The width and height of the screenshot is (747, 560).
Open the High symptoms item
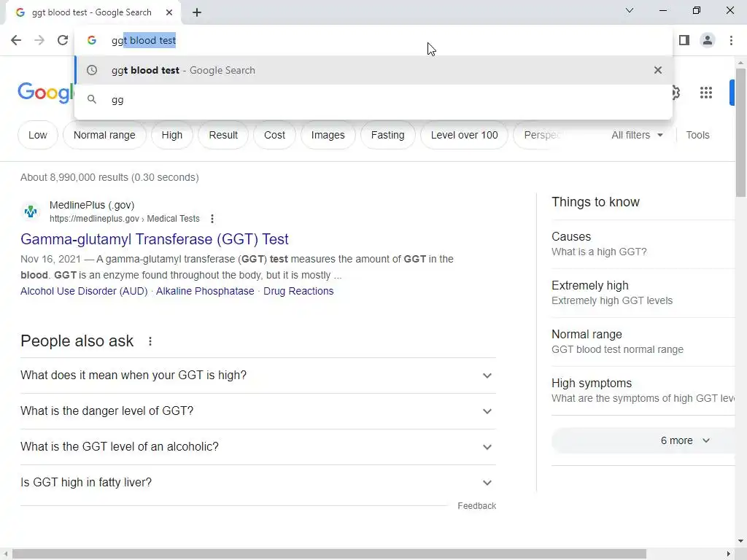click(643, 391)
